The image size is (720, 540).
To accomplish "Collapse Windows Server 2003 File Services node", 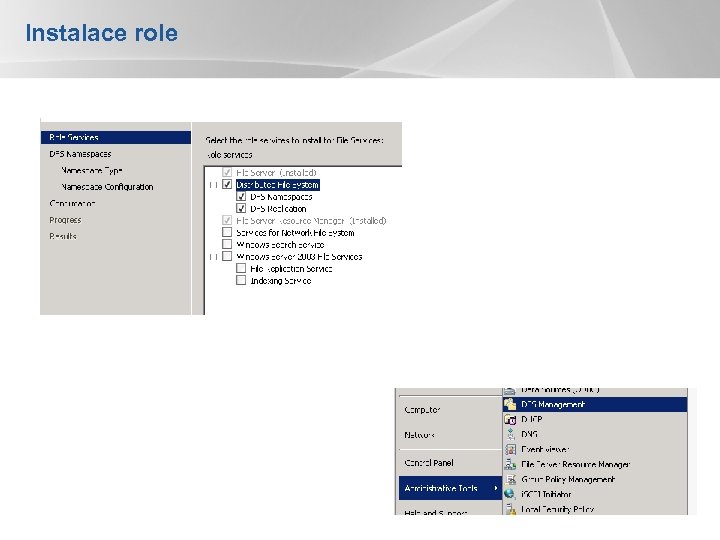I will [x=213, y=257].
